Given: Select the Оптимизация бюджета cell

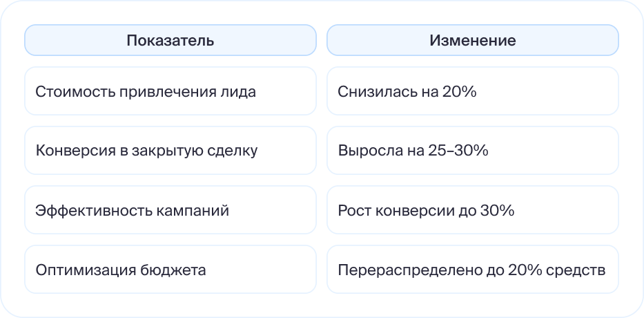Looking at the screenshot, I should click(x=170, y=270).
